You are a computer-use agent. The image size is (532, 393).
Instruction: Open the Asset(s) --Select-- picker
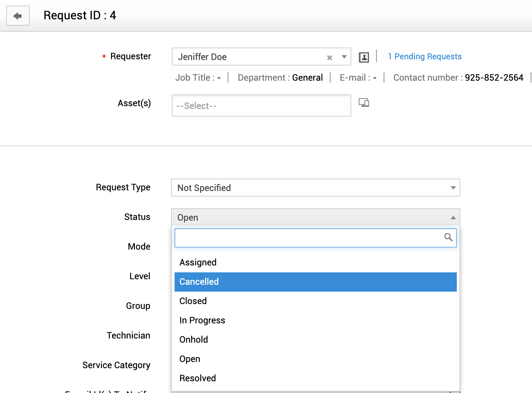[x=261, y=105]
